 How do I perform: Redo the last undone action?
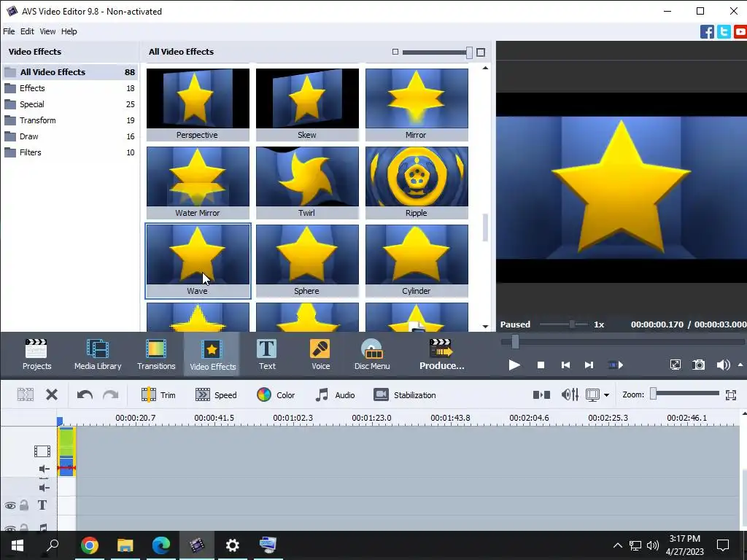[111, 394]
